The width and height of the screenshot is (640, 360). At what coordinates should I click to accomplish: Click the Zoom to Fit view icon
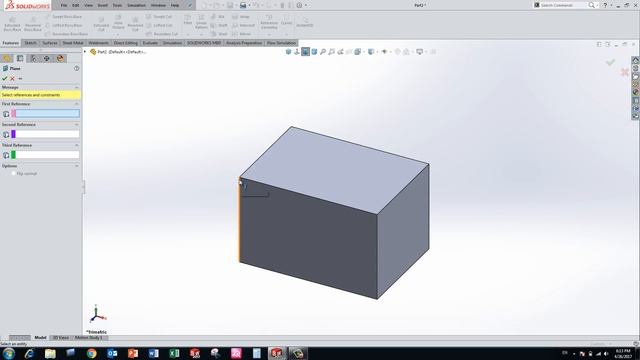pyautogui.click(x=323, y=52)
